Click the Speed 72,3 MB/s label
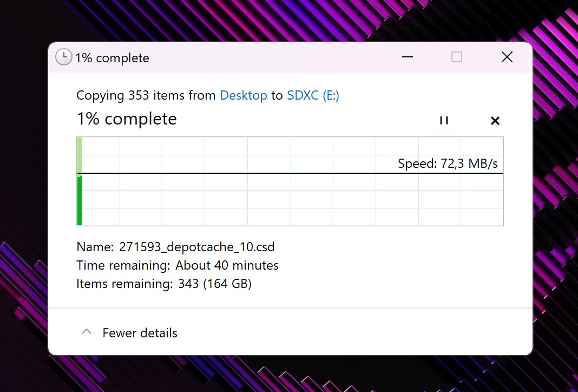This screenshot has width=578, height=392. (448, 164)
